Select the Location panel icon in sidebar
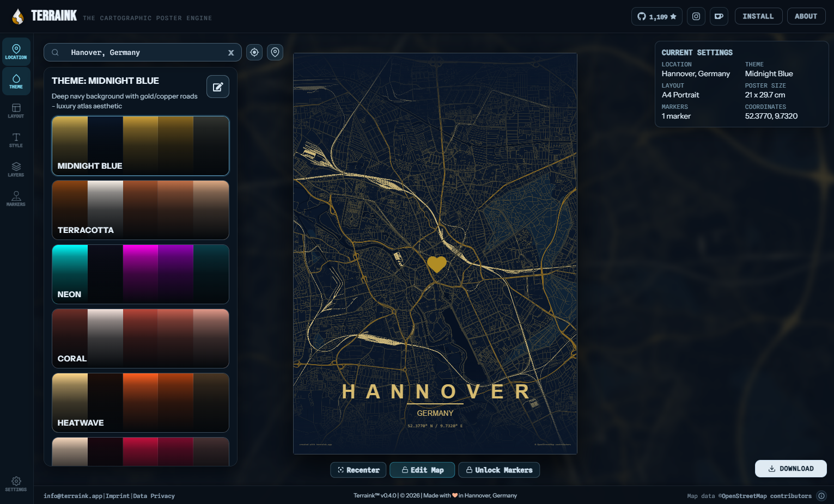The height and width of the screenshot is (504, 834). point(16,52)
